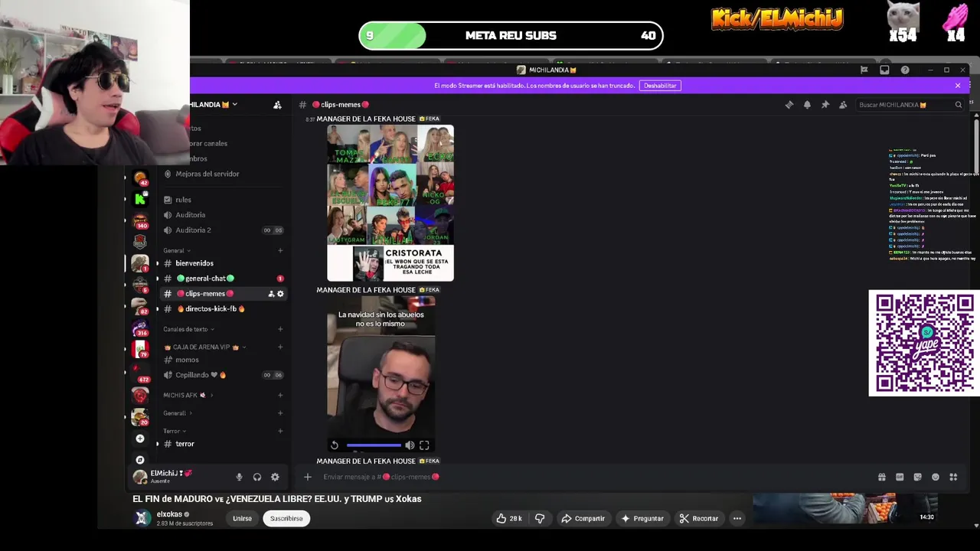Close the streamer mode banner
The height and width of the screenshot is (551, 980).
(958, 86)
